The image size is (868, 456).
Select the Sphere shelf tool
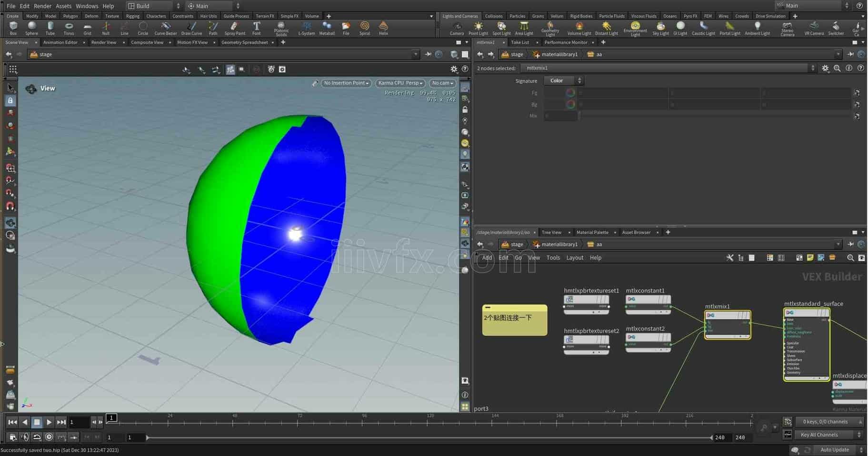(x=31, y=28)
